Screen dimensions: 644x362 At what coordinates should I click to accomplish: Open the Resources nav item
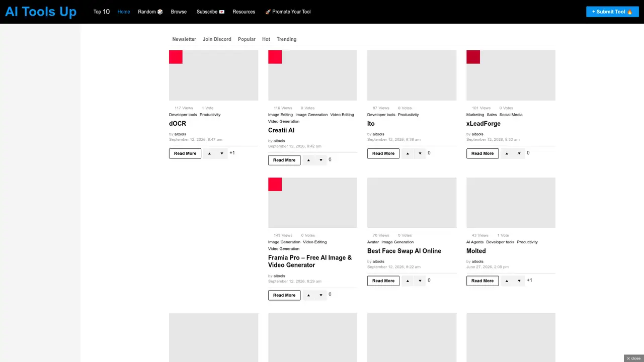244,12
